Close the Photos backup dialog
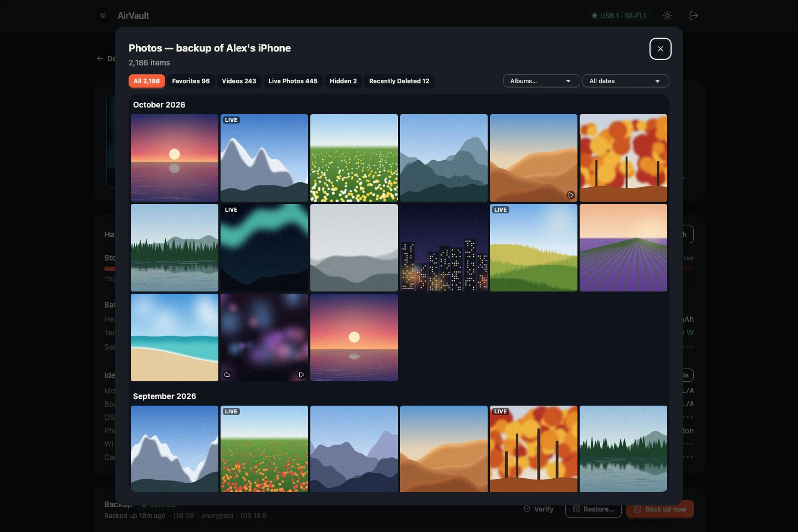Screen dimensions: 798x532 [x=661, y=49]
